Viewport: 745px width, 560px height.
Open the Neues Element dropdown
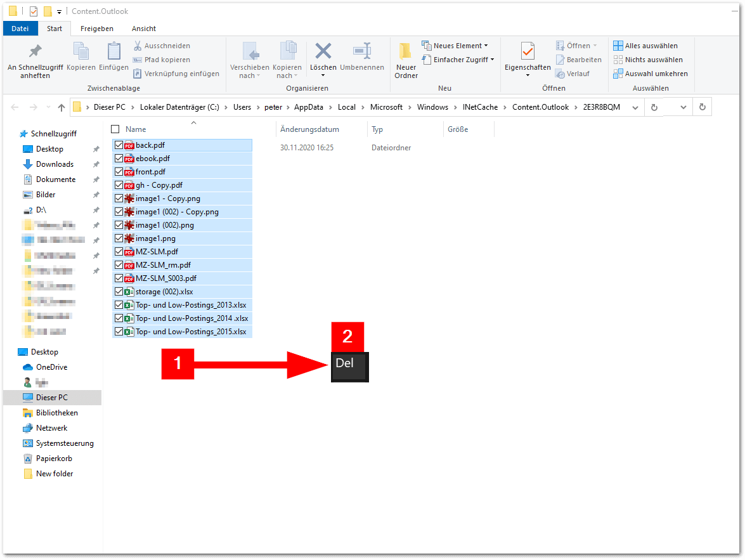[x=455, y=46]
